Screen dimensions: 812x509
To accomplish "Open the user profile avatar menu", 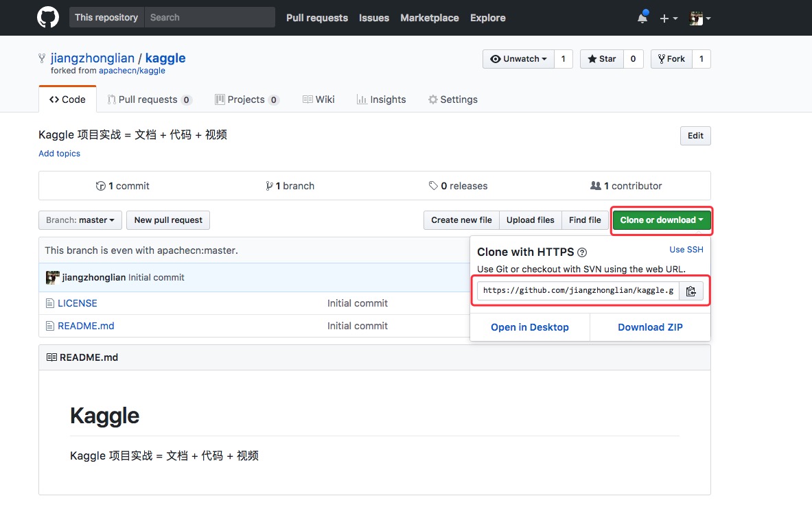I will [x=699, y=19].
